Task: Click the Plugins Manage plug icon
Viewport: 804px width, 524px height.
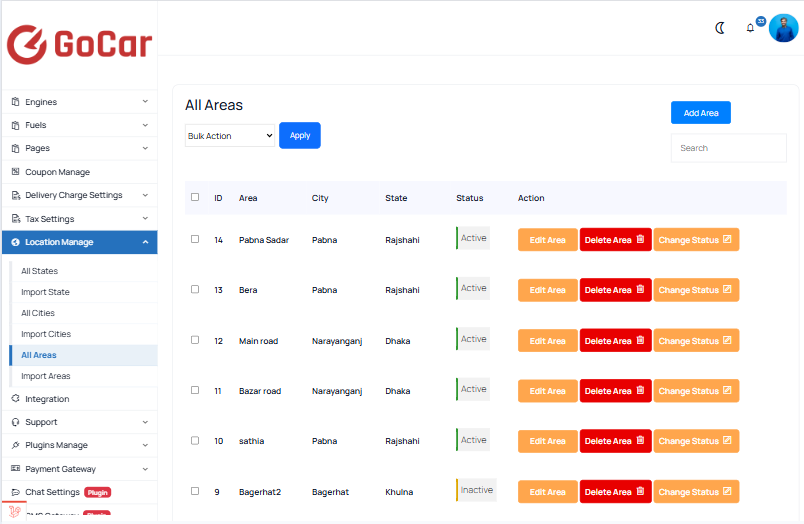Action: [15, 445]
